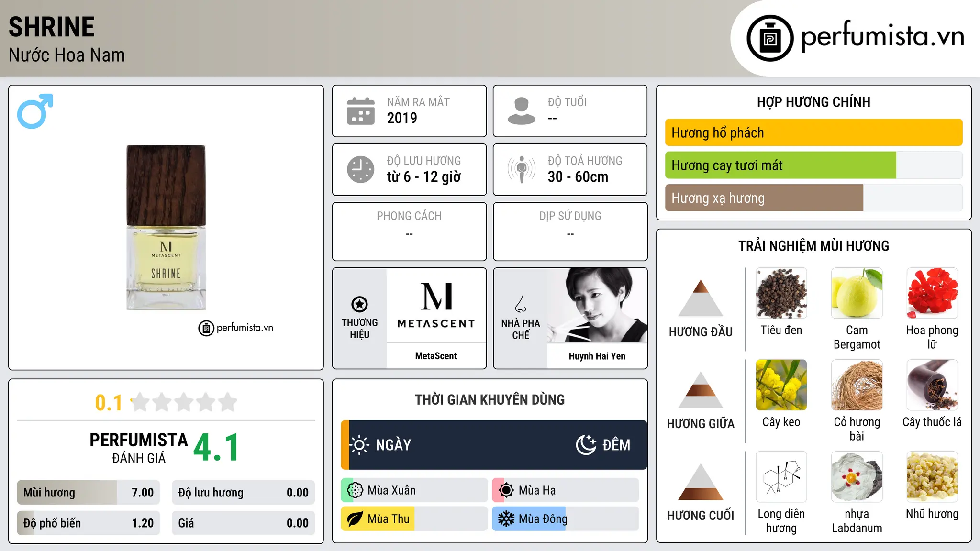980x551 pixels.
Task: Click the Hương cay tươi mát accord bar
Action: click(813, 165)
